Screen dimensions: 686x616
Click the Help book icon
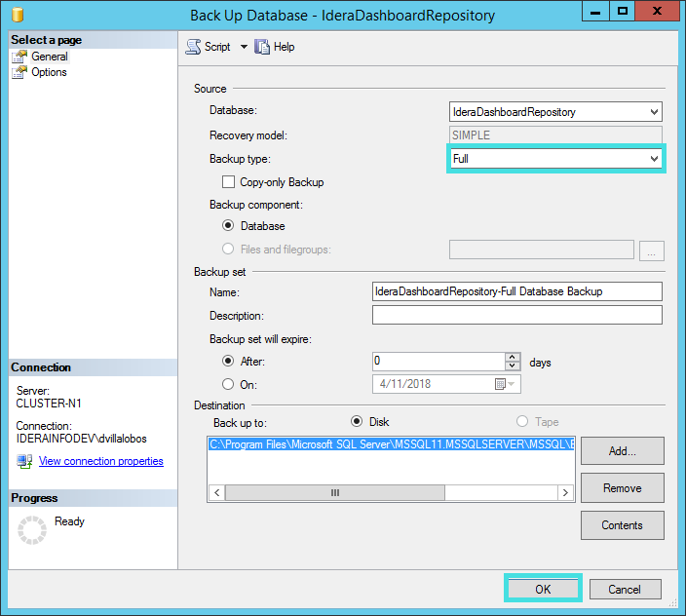pos(262,47)
